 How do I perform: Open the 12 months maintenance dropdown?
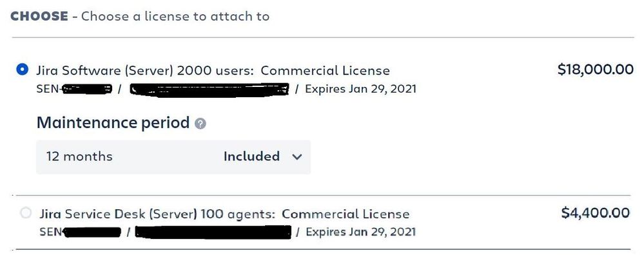pyautogui.click(x=173, y=157)
